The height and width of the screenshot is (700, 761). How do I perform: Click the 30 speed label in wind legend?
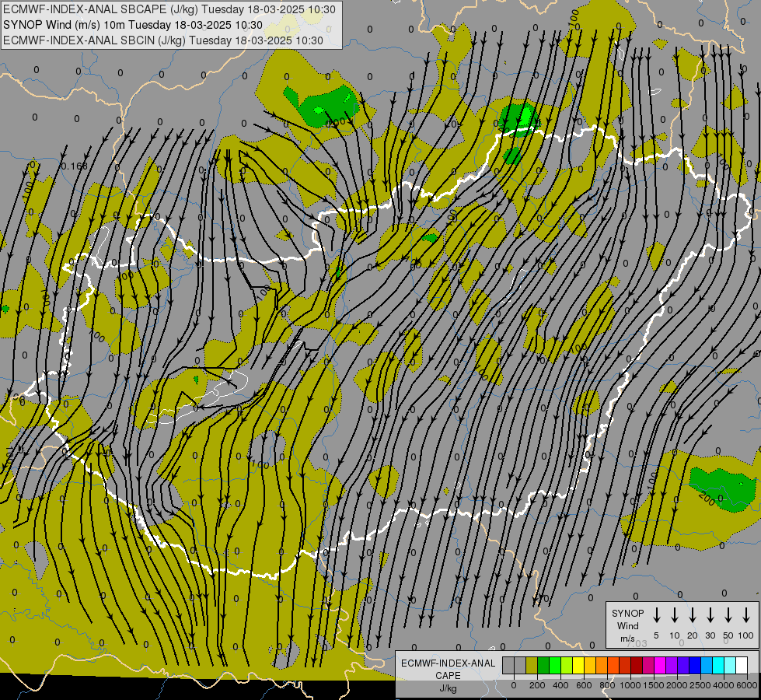coord(710,635)
